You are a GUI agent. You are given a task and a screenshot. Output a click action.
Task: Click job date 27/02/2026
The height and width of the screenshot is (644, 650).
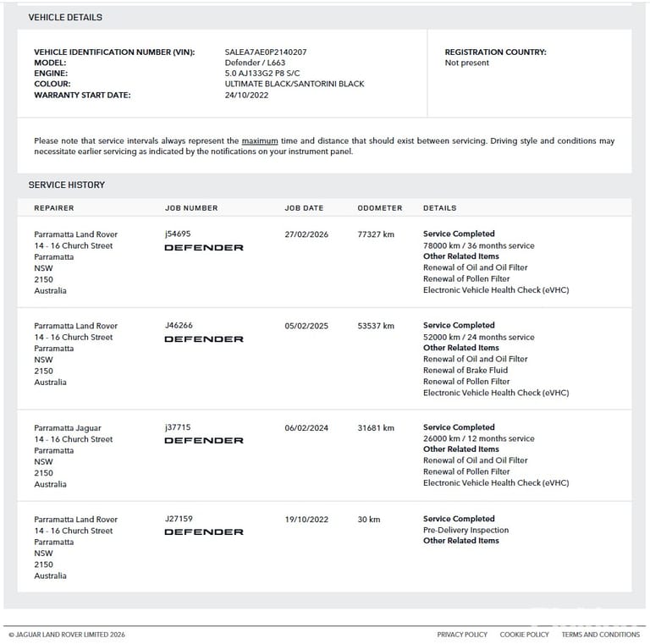pos(306,234)
